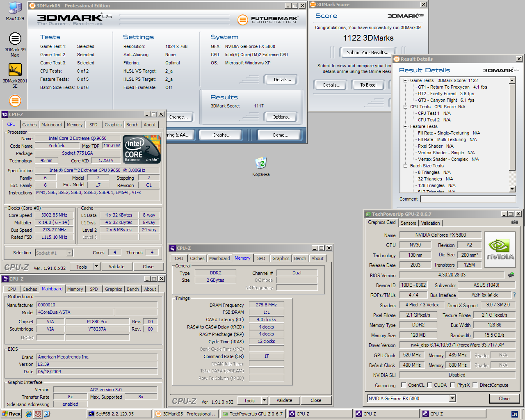Click Details button in 3DMark05 System section
Image resolution: width=525 pixels, height=420 pixels.
point(282,80)
